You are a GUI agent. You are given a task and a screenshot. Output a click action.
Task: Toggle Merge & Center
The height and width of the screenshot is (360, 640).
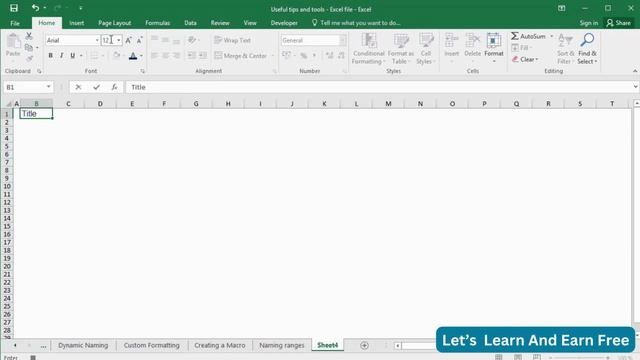[x=241, y=56]
